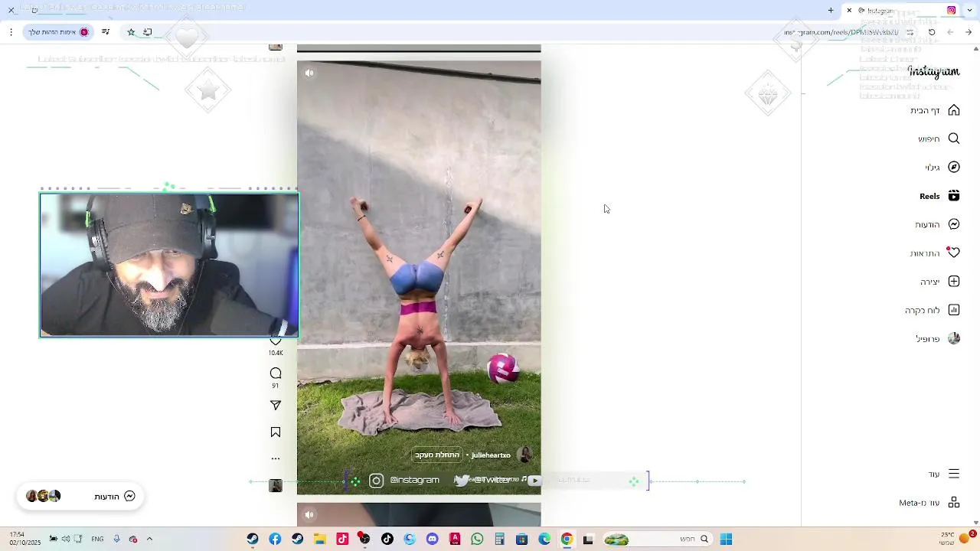Open the reel's audio thumbnail below options
Viewport: 980px width, 551px height.
point(276,486)
